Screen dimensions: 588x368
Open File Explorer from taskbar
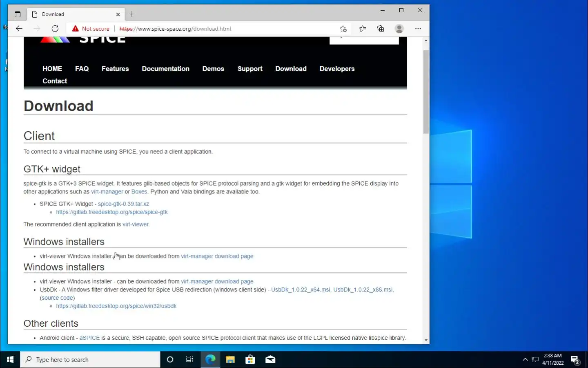click(230, 360)
